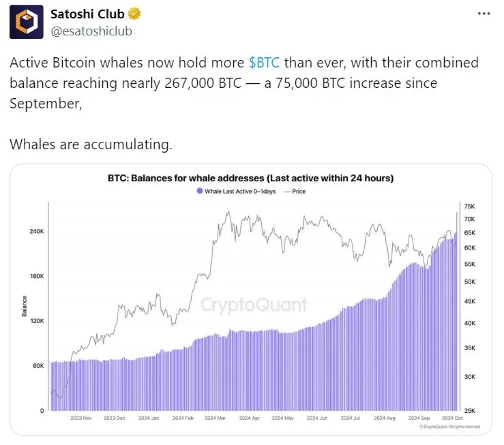
Task: Click the 2024 Mar x-axis label
Action: click(x=216, y=418)
